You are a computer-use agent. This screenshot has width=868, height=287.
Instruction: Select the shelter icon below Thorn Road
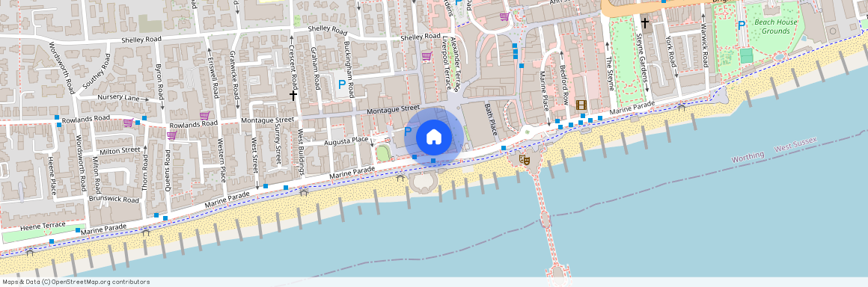[145, 232]
